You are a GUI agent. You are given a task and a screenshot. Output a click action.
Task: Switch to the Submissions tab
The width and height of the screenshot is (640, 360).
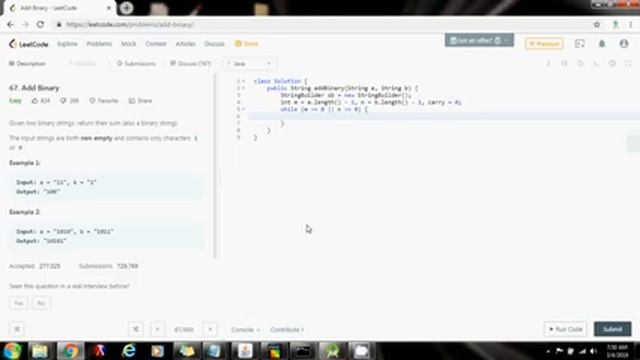[136, 64]
